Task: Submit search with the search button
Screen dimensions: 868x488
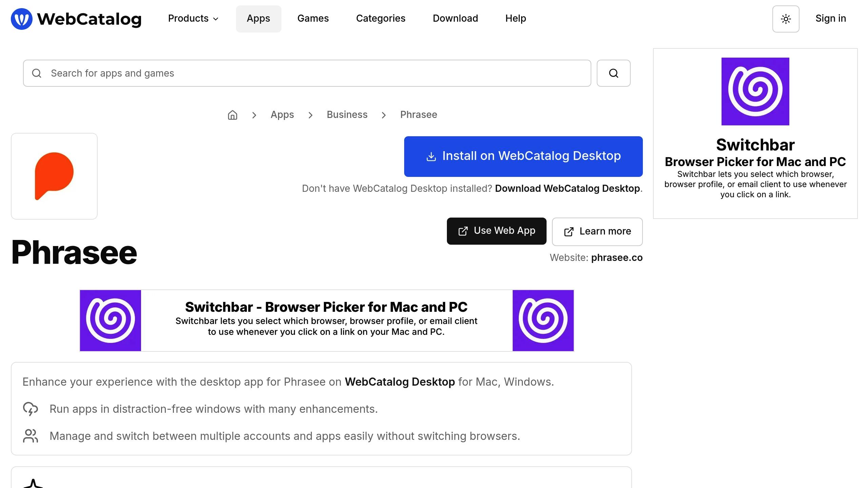Action: (613, 73)
